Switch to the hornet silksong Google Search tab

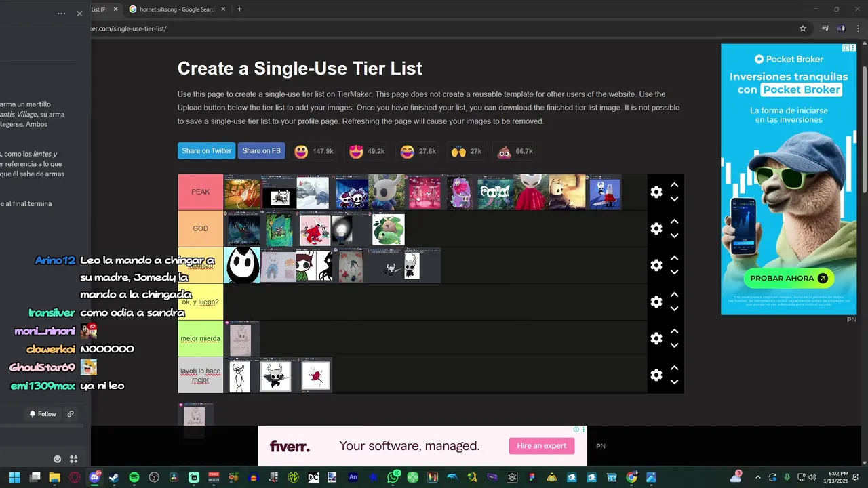(176, 9)
